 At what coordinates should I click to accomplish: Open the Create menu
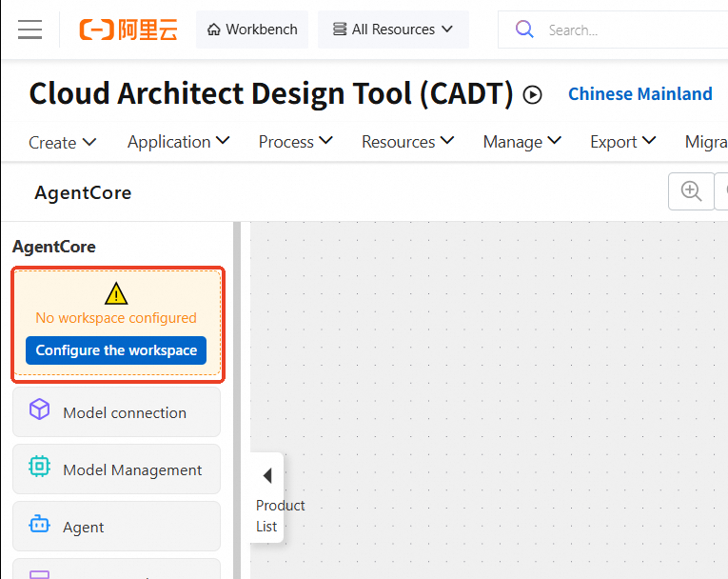tap(63, 142)
